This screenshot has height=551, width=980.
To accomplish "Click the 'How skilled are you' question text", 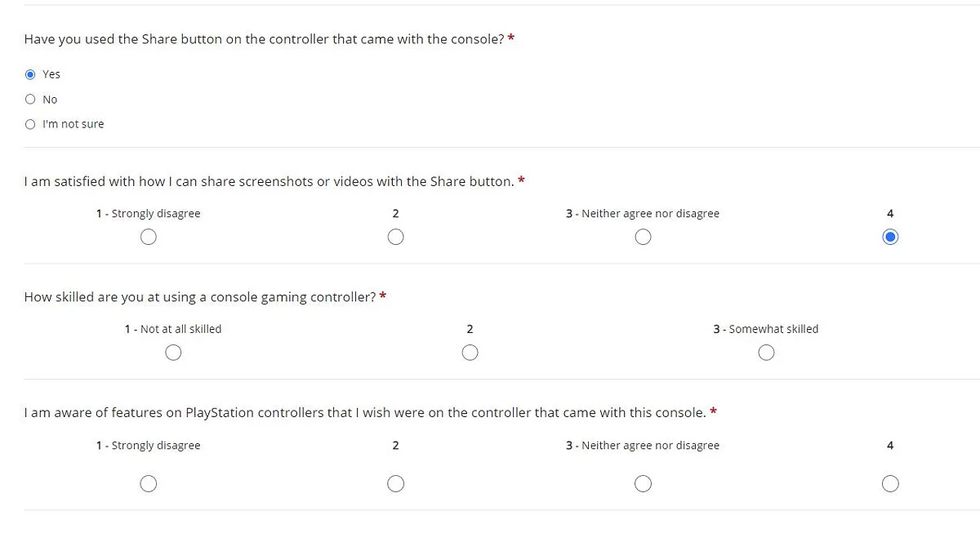I will pyautogui.click(x=199, y=297).
